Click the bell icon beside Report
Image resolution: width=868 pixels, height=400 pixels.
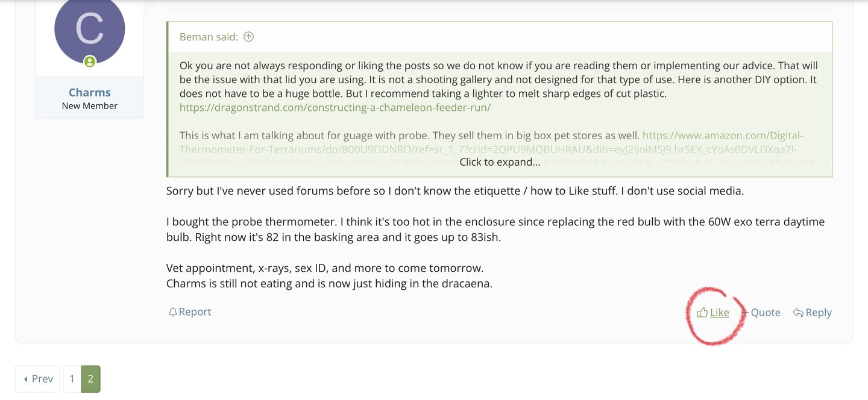click(173, 312)
